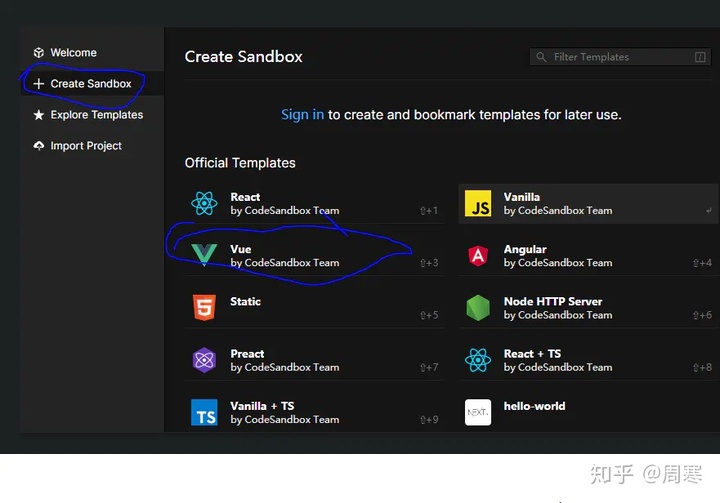
Task: Click the cloud upload icon for Import Project
Action: coord(39,146)
